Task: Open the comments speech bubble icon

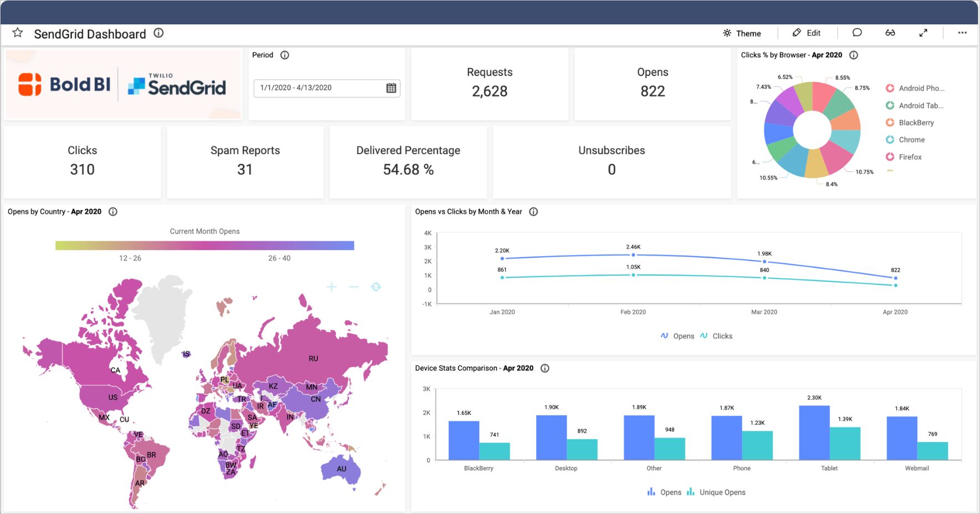Action: (x=857, y=33)
